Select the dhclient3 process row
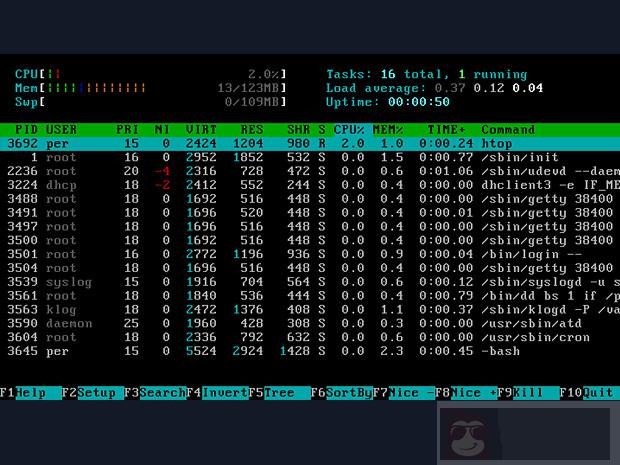620x465 pixels. coord(310,185)
